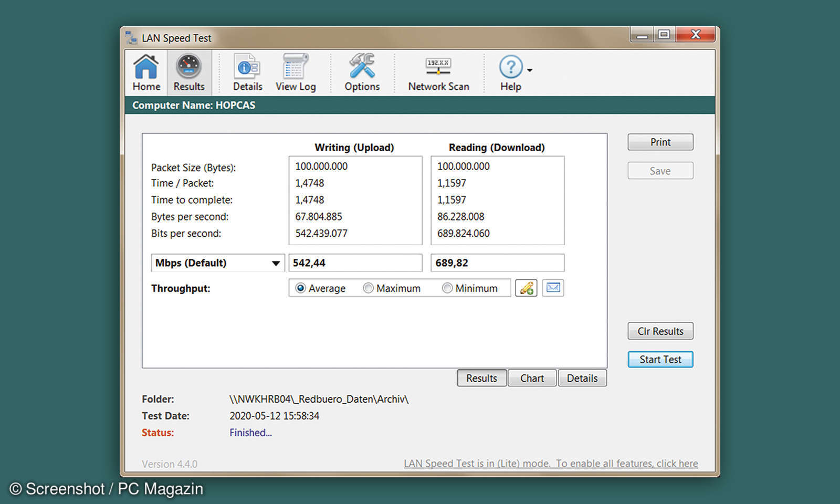This screenshot has height=504, width=840.
Task: Expand the Mbps (Default) unit dropdown
Action: (x=275, y=263)
